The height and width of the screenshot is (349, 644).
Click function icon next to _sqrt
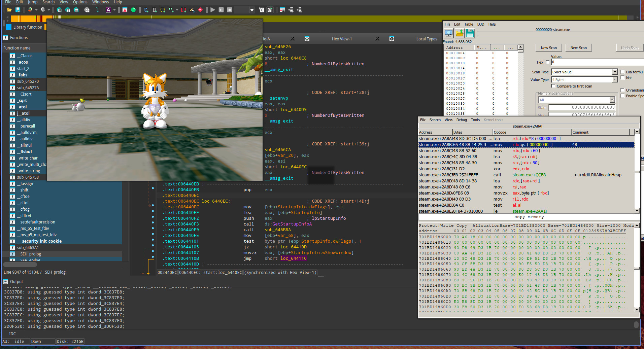(x=12, y=100)
